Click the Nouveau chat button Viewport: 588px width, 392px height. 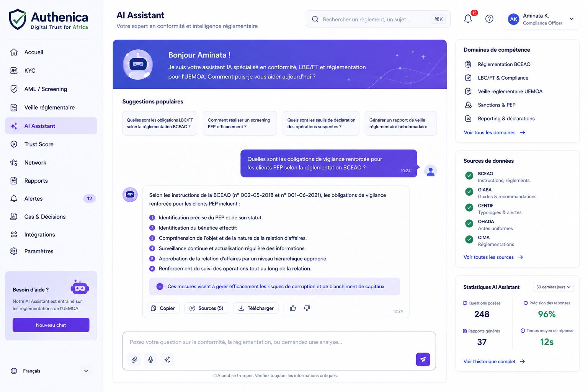pyautogui.click(x=51, y=325)
